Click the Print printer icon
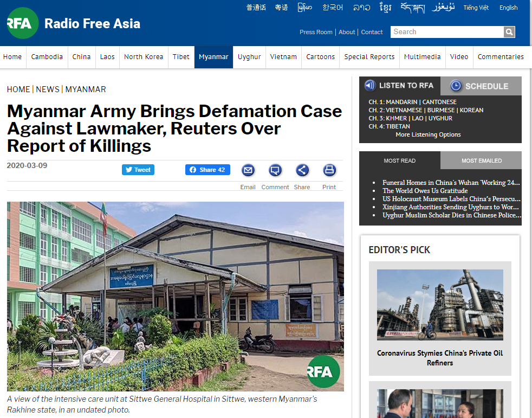 coord(329,170)
